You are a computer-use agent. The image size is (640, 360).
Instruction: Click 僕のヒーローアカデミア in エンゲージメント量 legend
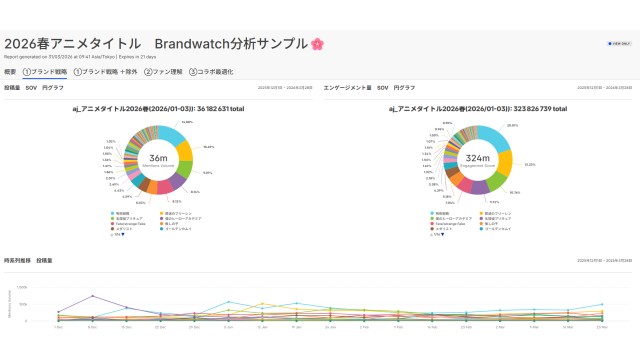click(x=451, y=219)
